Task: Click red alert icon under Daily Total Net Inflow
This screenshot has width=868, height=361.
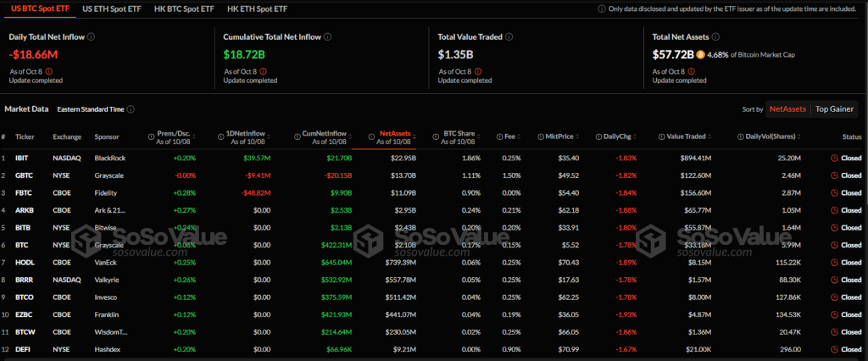Action: pos(47,71)
